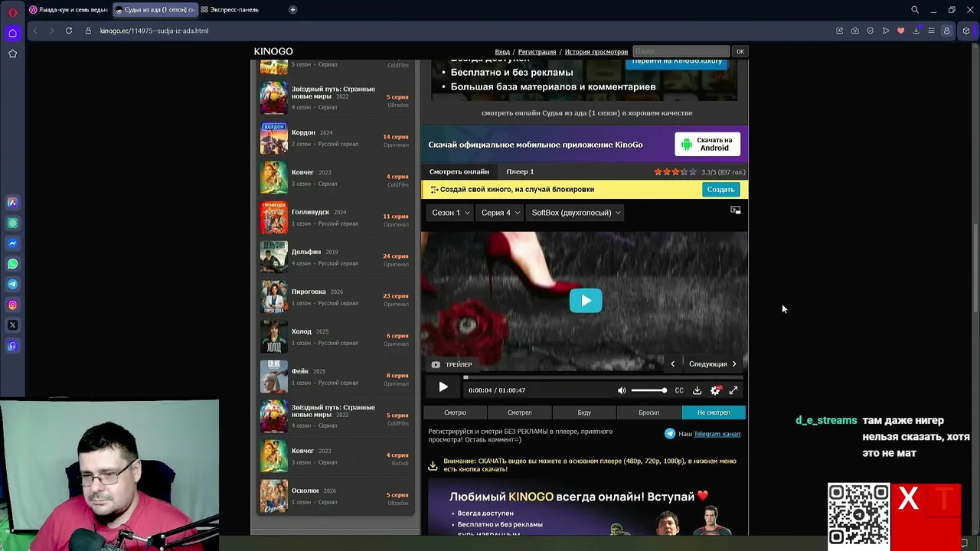Open the Кордон series thumbnail
Screen dimensions: 980x551
[274, 139]
